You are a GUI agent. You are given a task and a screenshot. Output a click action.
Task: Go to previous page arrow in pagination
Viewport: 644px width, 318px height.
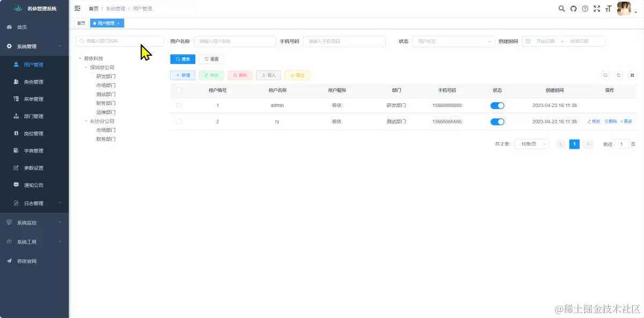[x=561, y=144]
